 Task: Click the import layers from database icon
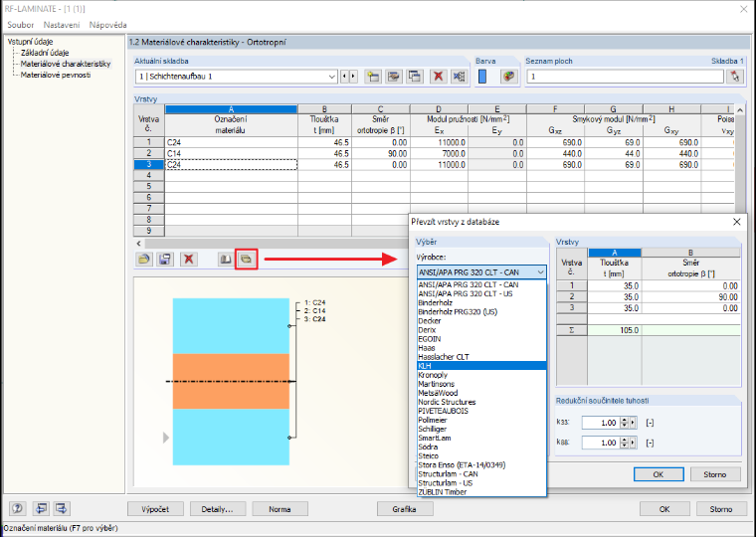[247, 260]
